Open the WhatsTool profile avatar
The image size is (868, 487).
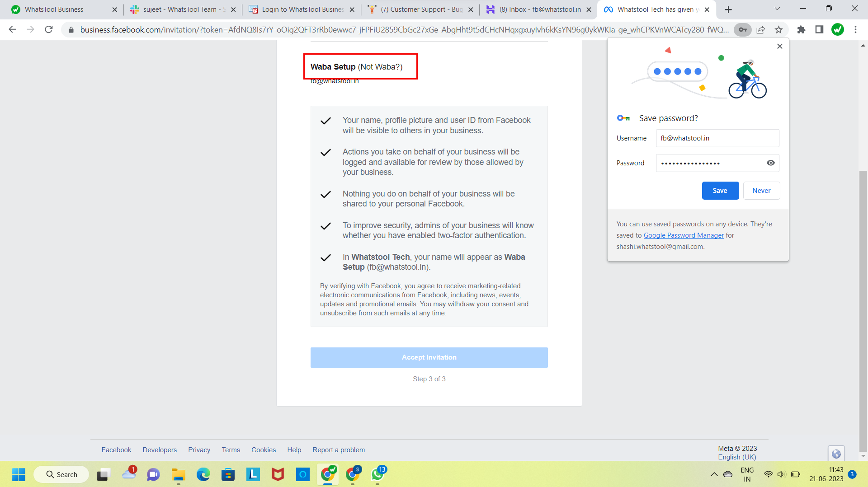[838, 30]
